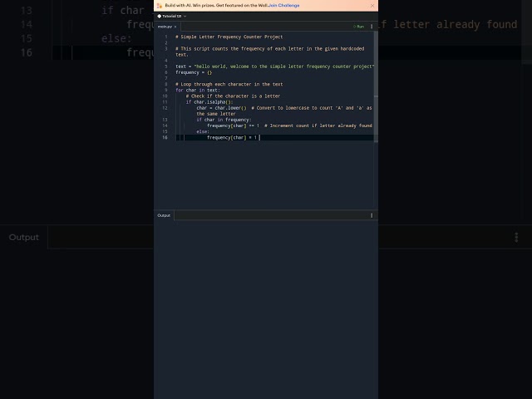Viewport: 532px width, 399px height.
Task: Click the project logo icon beside Tutorial
Action: 159,17
